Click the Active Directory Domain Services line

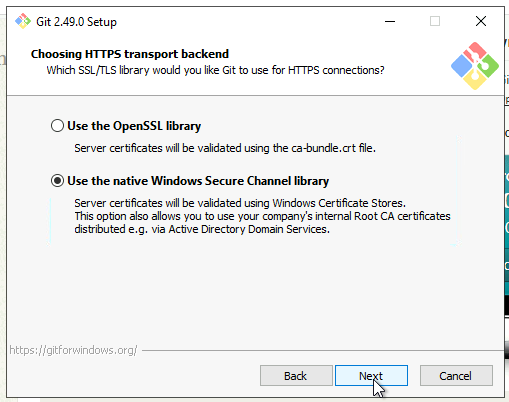pyautogui.click(x=202, y=229)
